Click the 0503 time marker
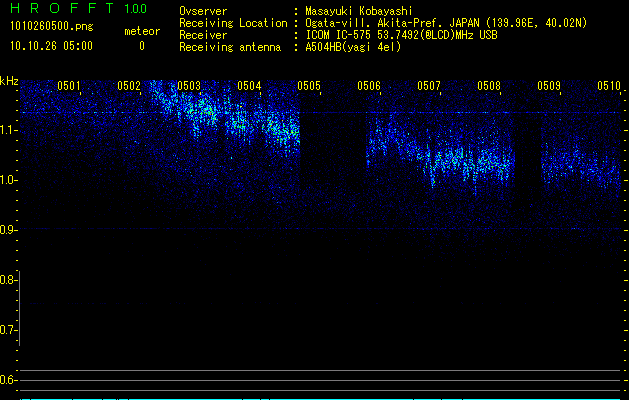The width and height of the screenshot is (629, 400). tap(189, 86)
